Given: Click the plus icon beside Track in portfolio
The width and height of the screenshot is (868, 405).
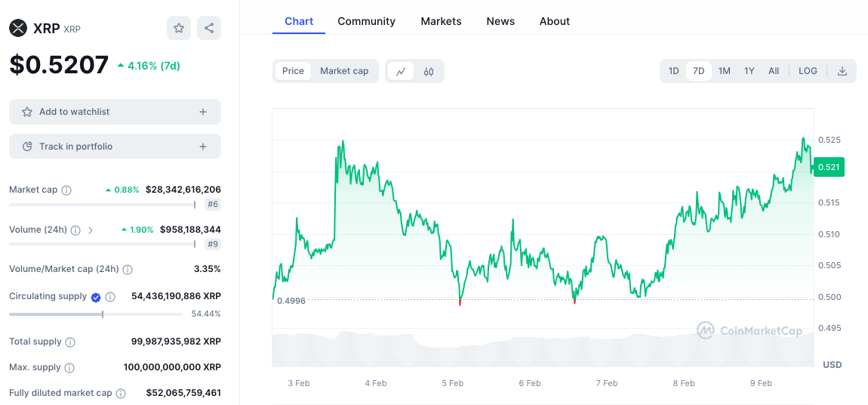Looking at the screenshot, I should click(203, 147).
